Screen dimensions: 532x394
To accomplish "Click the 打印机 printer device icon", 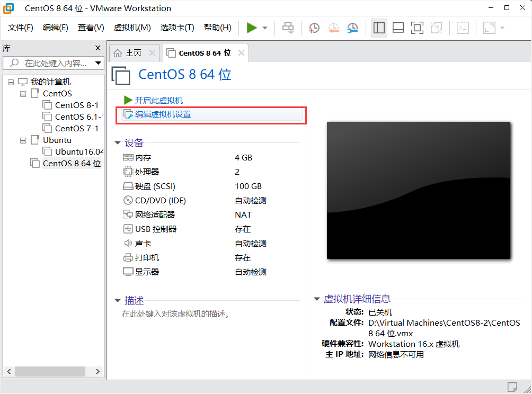I will pos(128,258).
